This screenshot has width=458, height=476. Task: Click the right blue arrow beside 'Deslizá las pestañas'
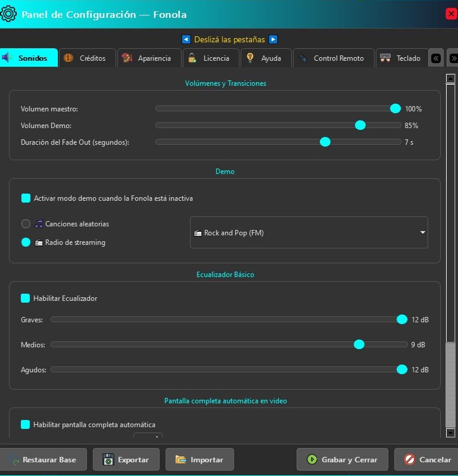click(273, 39)
